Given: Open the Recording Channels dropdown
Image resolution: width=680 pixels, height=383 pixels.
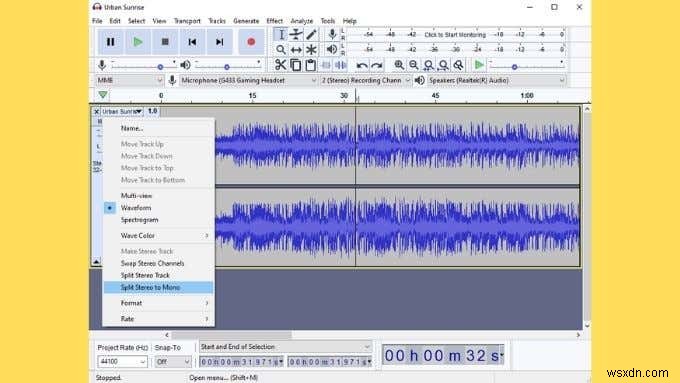Looking at the screenshot, I should (x=365, y=80).
